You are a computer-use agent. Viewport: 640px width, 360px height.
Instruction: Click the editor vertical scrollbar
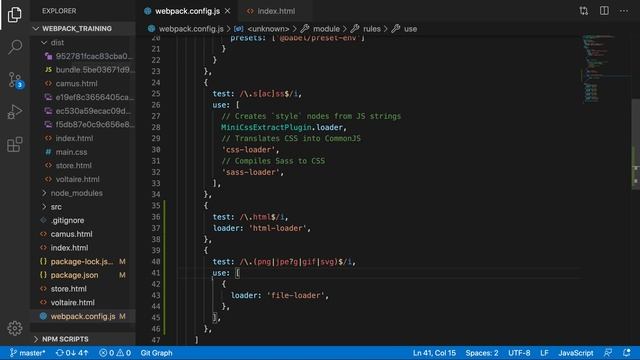[x=636, y=144]
